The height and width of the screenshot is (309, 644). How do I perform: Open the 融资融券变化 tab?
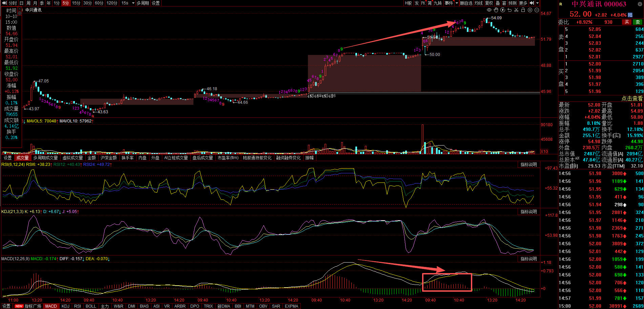point(288,158)
